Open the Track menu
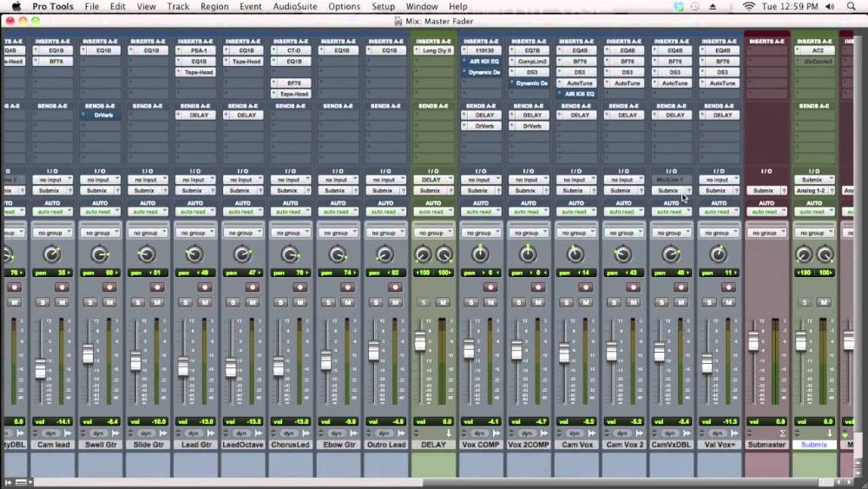The width and height of the screenshot is (868, 489). pyautogui.click(x=178, y=7)
